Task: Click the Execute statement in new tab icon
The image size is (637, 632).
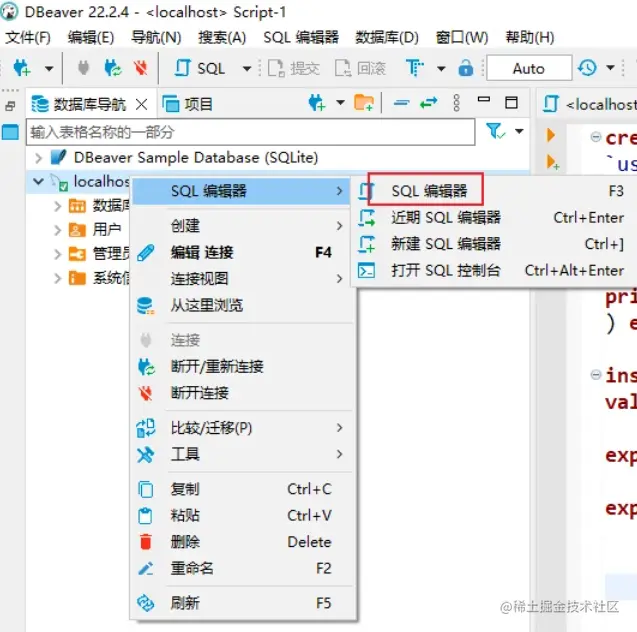Action: click(552, 162)
